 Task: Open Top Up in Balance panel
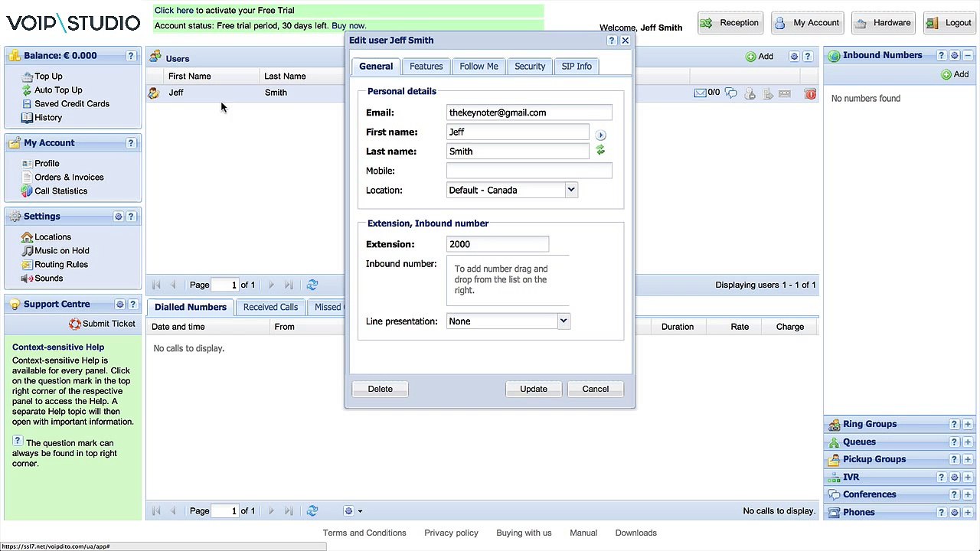click(x=47, y=76)
